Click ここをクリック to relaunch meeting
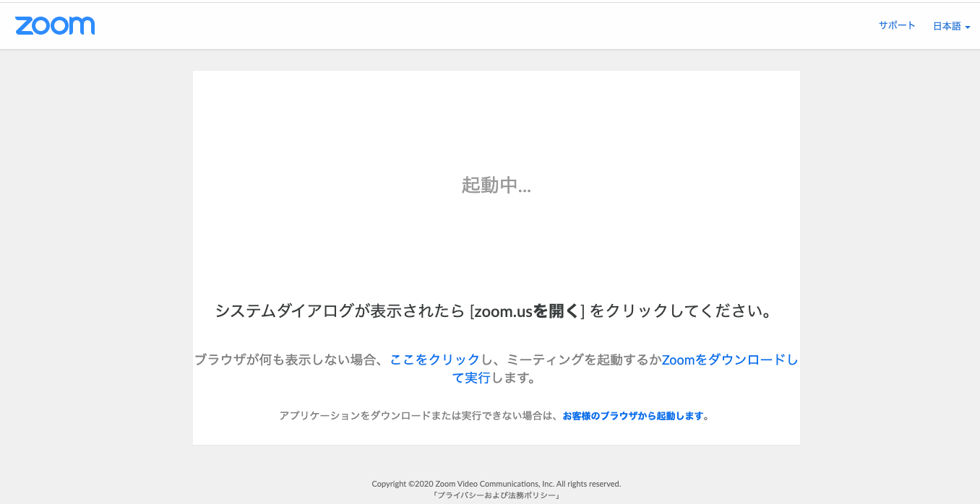This screenshot has width=980, height=504. (x=434, y=360)
